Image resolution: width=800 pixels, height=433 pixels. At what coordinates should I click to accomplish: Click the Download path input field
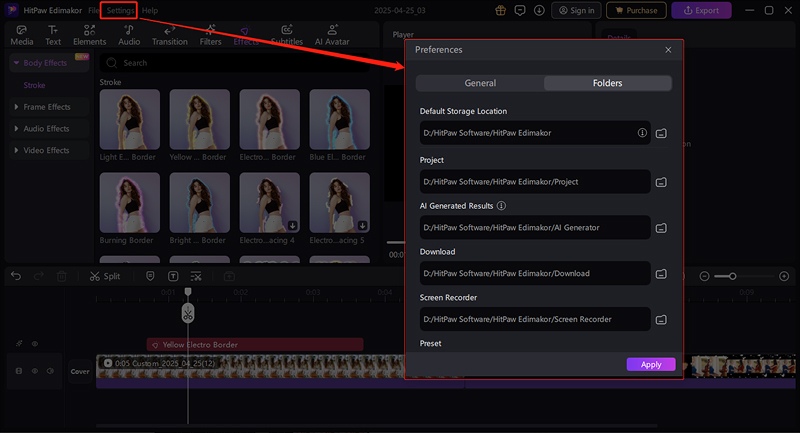coord(535,273)
